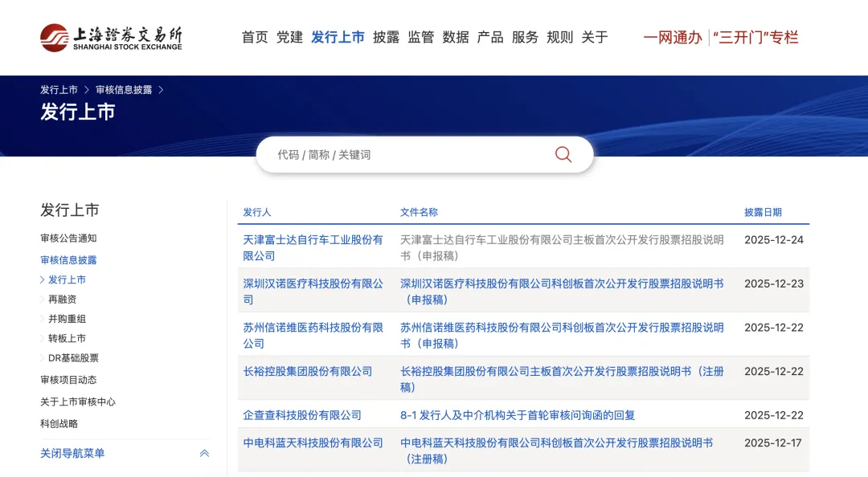868x477 pixels.
Task: Open the "三开门"专栏 link
Action: 755,38
